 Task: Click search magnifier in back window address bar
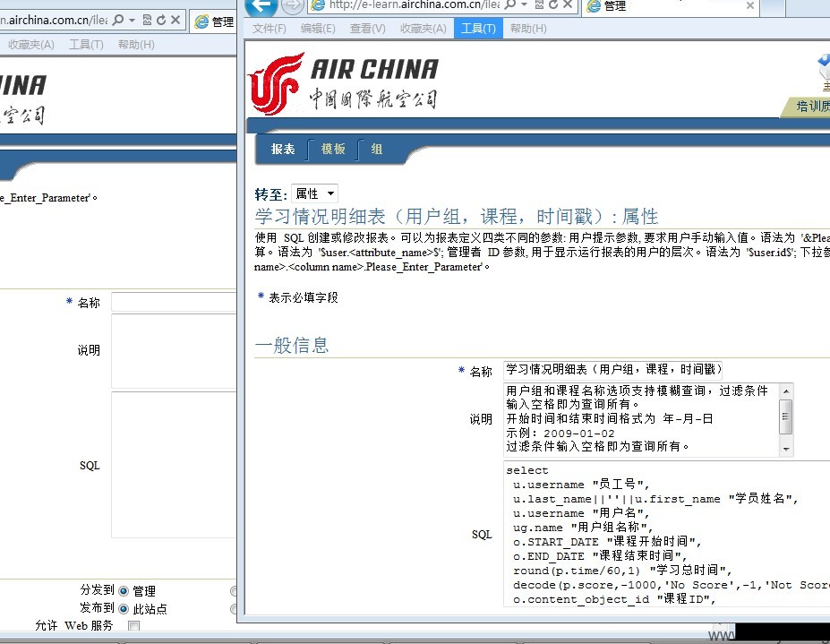[118, 20]
